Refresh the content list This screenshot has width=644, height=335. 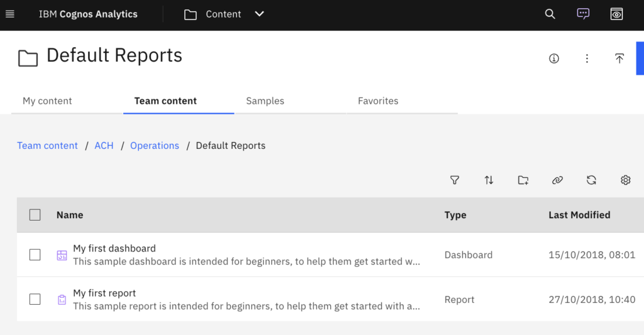click(x=591, y=180)
